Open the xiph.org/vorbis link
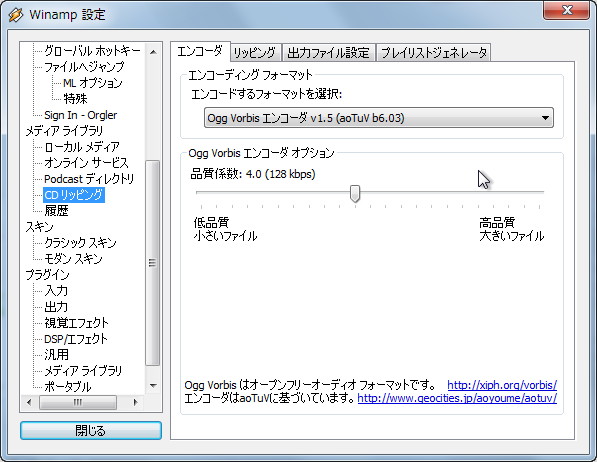597x462 pixels. pyautogui.click(x=502, y=385)
